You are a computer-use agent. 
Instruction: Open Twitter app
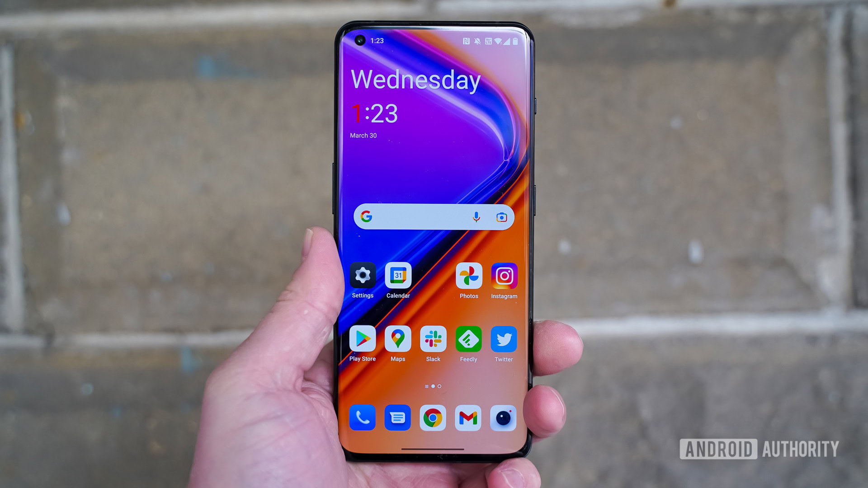[503, 340]
